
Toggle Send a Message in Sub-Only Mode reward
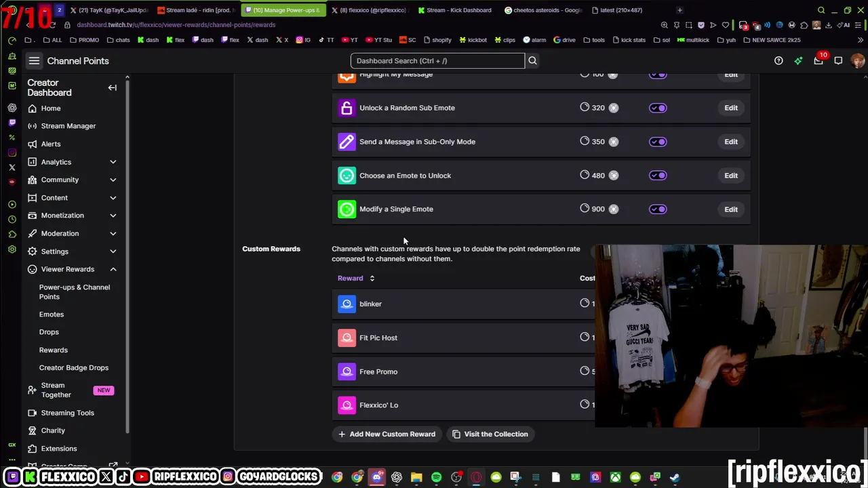pyautogui.click(x=658, y=142)
